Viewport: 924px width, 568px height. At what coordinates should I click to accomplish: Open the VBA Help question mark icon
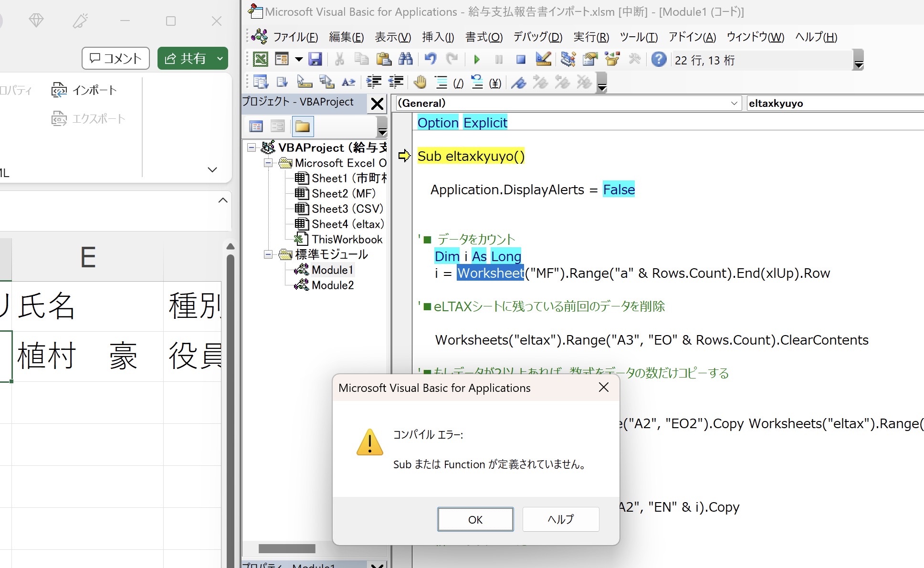tap(659, 59)
